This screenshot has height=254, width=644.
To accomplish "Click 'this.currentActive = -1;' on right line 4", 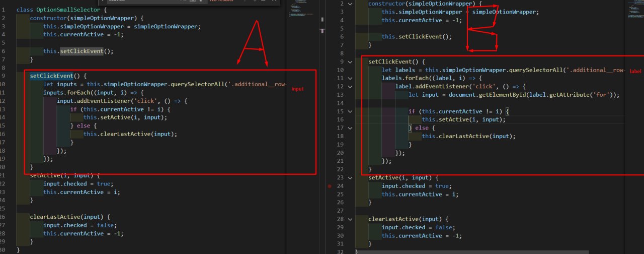I will tap(422, 20).
